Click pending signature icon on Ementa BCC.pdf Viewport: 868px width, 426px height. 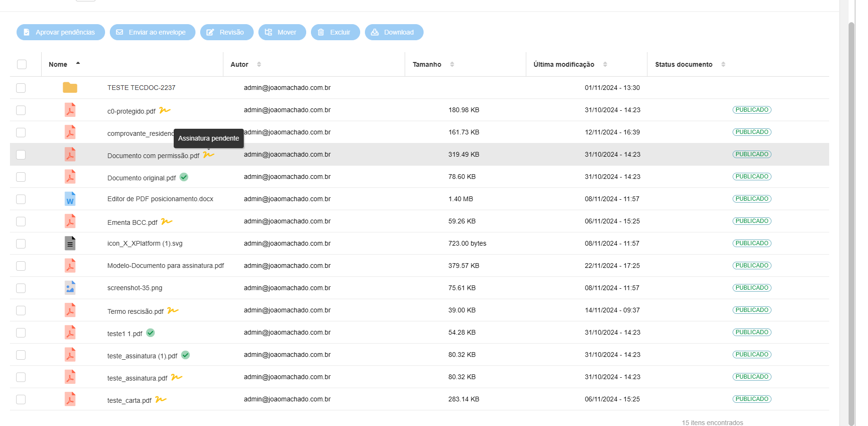click(167, 222)
